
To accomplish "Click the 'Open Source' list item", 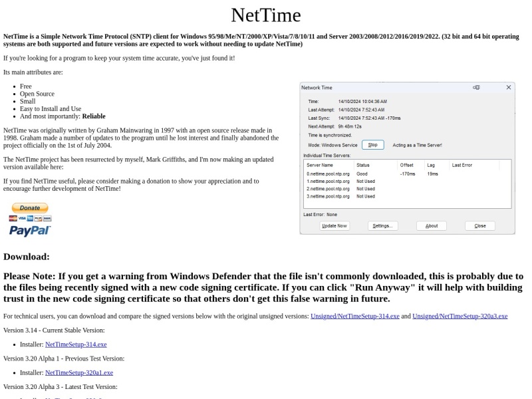I will pos(37,94).
